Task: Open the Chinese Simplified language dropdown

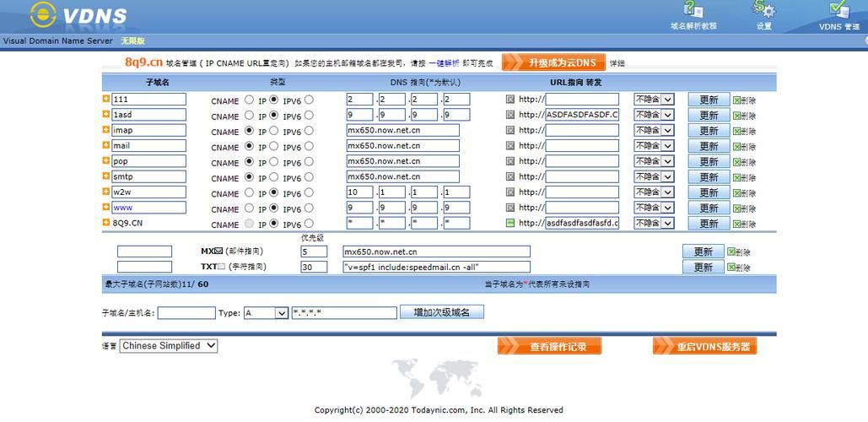Action: pyautogui.click(x=169, y=345)
